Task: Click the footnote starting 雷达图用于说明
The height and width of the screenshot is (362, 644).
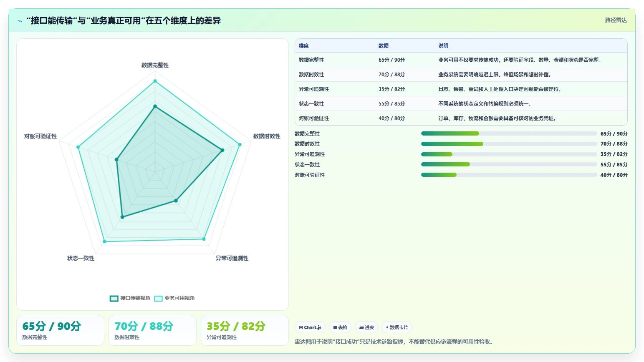Action: 395,342
